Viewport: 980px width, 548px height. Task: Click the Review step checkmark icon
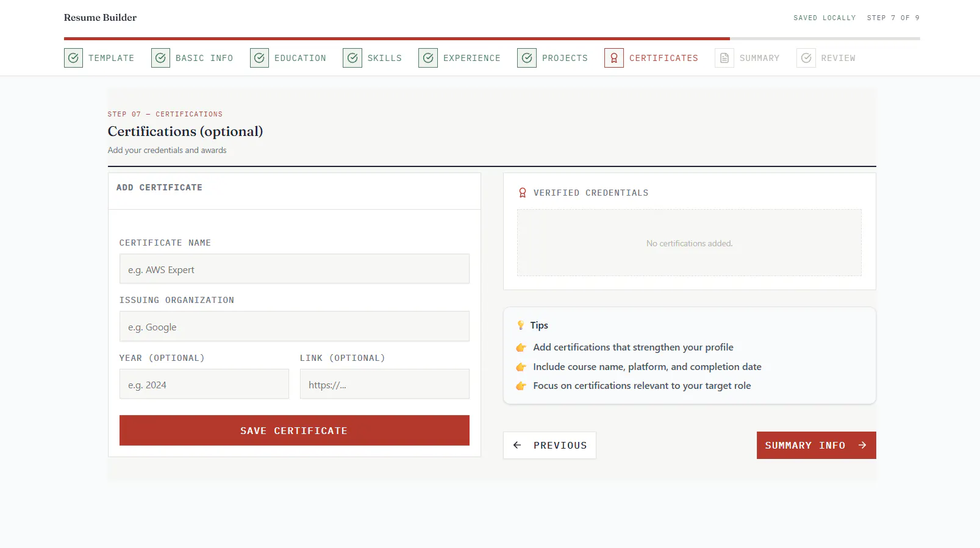[x=806, y=58]
